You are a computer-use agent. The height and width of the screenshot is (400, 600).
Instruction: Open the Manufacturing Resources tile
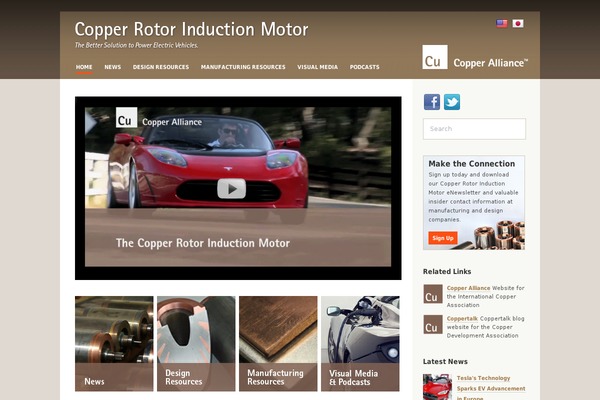click(278, 343)
